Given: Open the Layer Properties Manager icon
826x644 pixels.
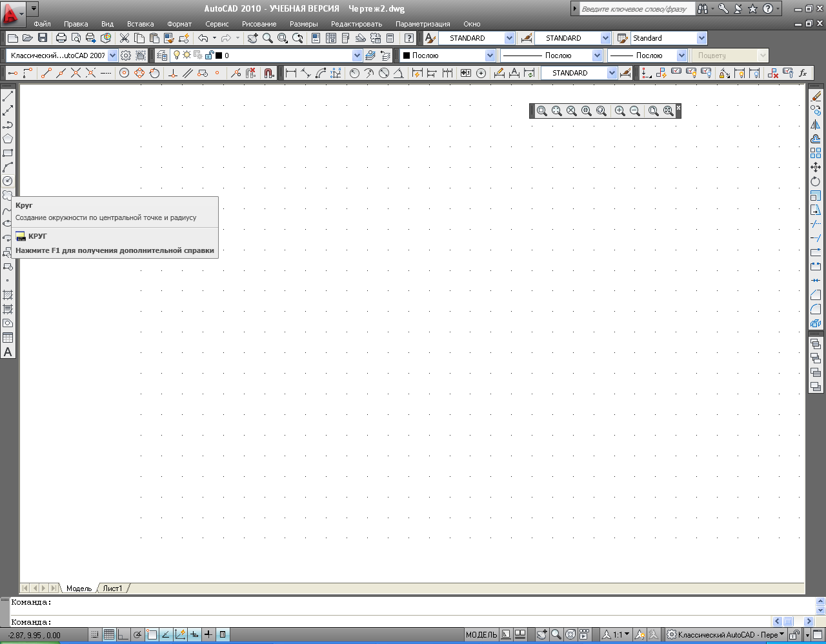Looking at the screenshot, I should (162, 55).
